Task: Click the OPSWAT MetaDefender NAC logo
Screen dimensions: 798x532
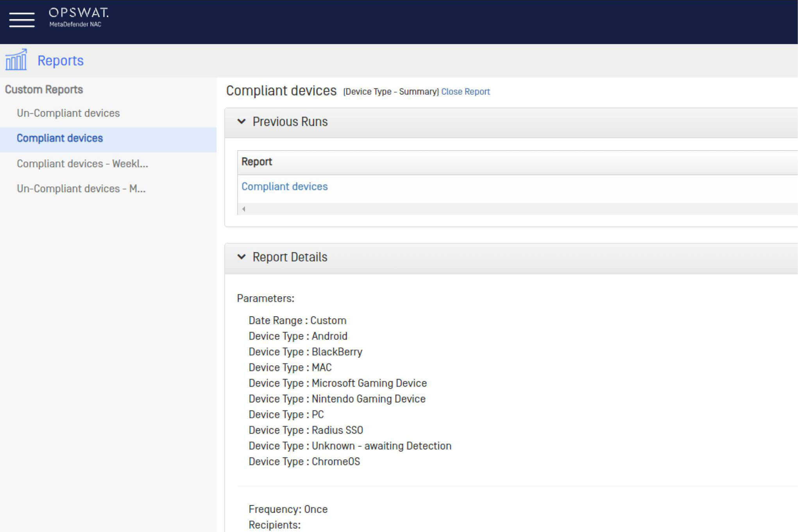Action: pos(78,18)
